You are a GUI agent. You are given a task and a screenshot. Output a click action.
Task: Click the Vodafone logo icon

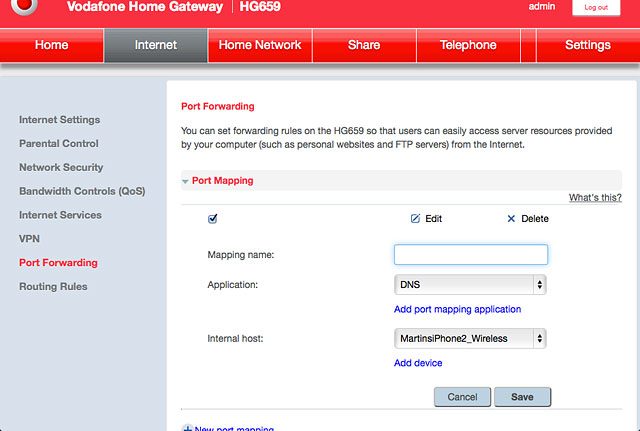click(24, 5)
